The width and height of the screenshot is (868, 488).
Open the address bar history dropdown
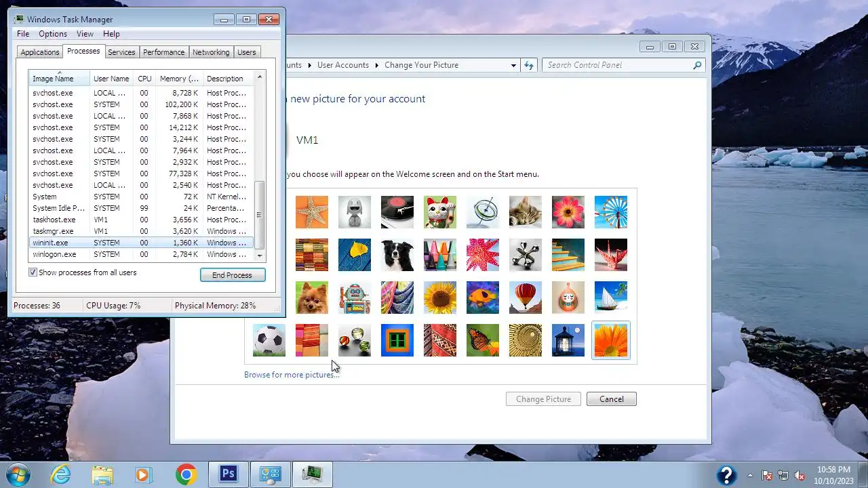tap(513, 65)
